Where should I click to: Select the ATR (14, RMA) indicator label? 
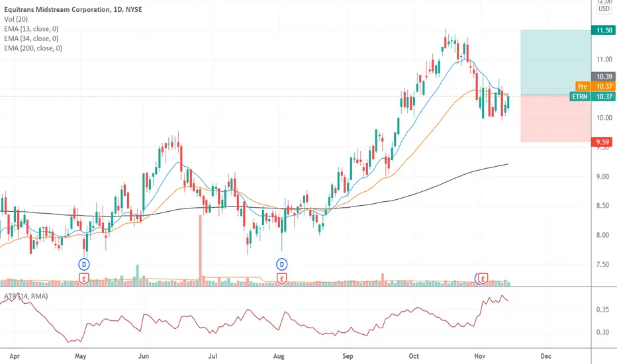[x=26, y=296]
